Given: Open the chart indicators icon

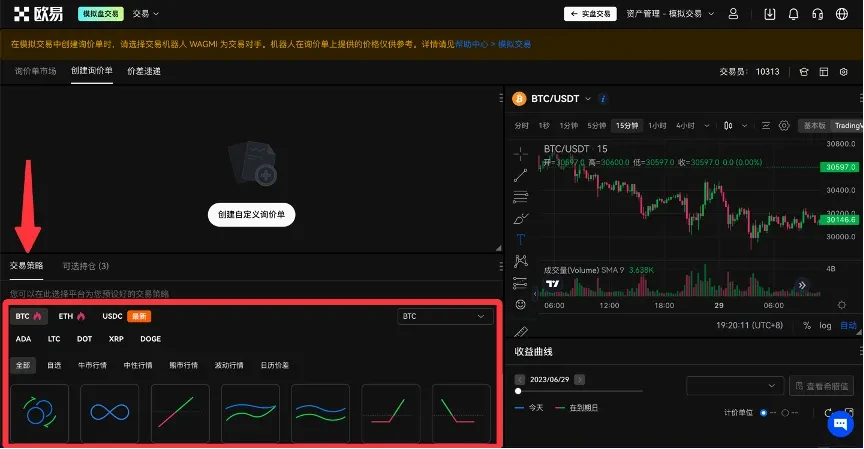Looking at the screenshot, I should [x=765, y=126].
